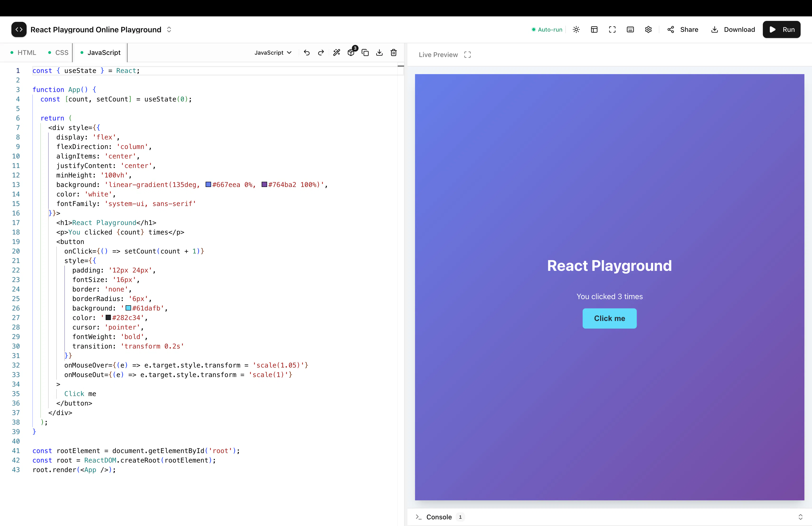Viewport: 812px width, 526px height.
Task: Enter fullscreen mode from top toolbar
Action: 612,30
